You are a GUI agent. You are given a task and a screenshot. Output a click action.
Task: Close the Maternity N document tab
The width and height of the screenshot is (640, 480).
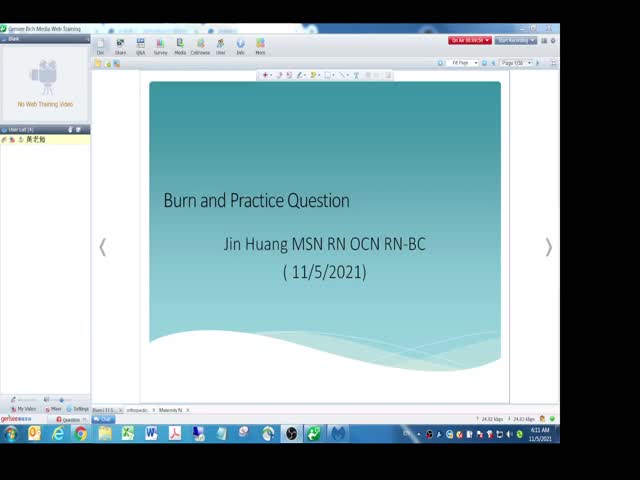coord(187,410)
